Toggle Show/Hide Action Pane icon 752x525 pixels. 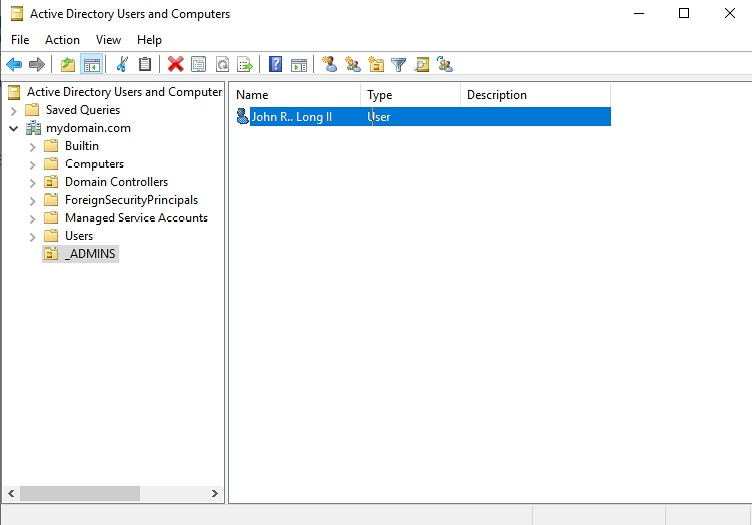[299, 64]
